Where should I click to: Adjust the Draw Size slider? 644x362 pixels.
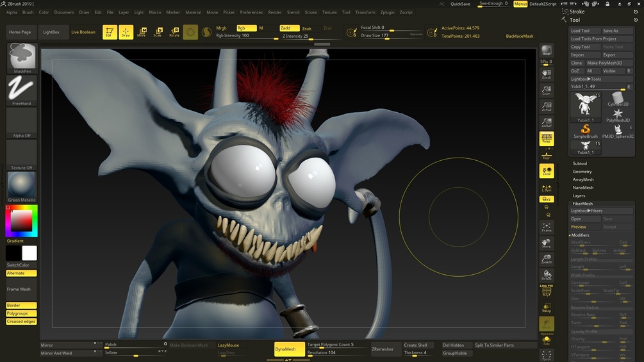[x=392, y=36]
